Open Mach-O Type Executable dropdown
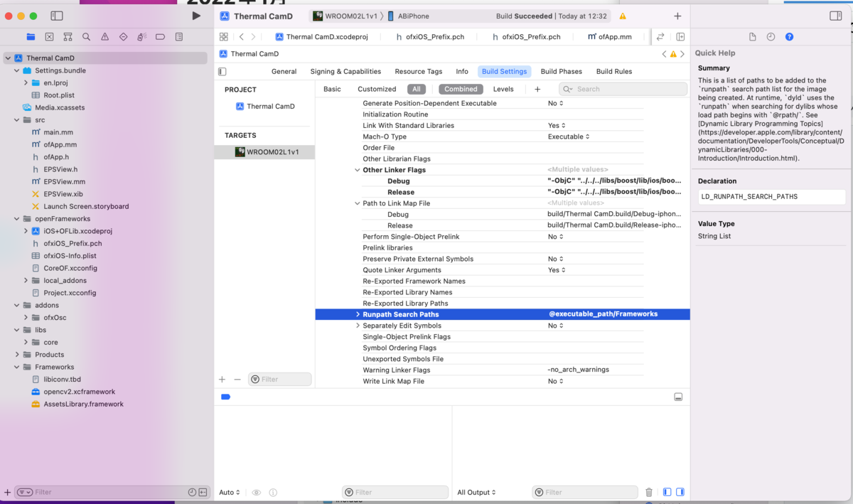The width and height of the screenshot is (853, 504). click(x=568, y=136)
